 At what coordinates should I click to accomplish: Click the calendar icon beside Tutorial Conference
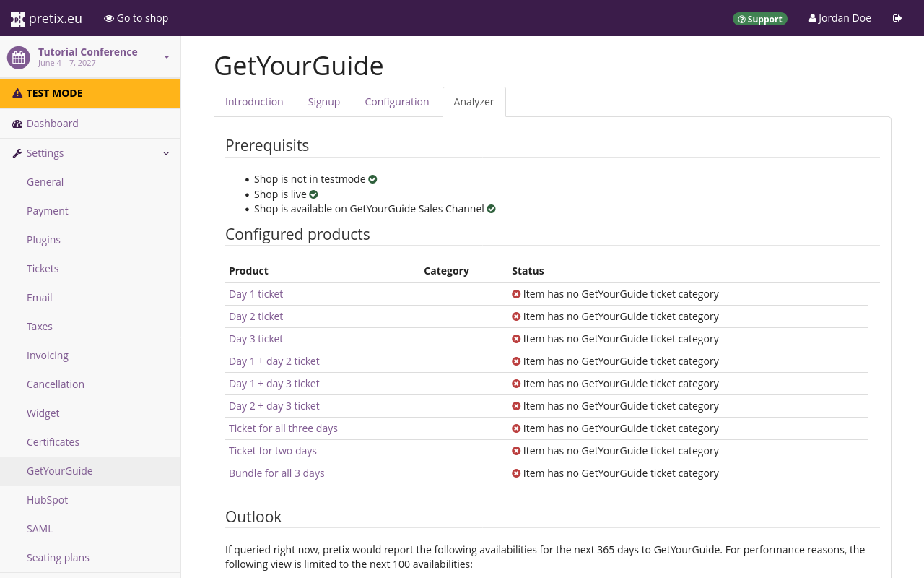(17, 57)
